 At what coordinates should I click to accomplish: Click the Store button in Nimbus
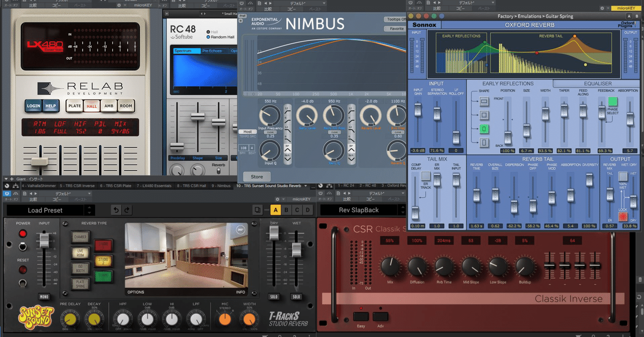point(257,177)
